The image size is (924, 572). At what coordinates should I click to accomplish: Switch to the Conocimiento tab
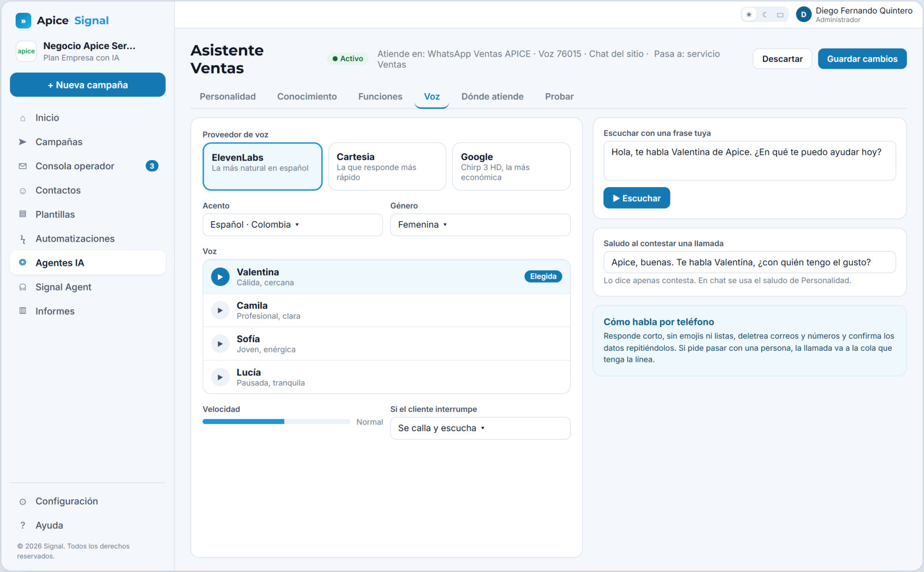coord(307,96)
